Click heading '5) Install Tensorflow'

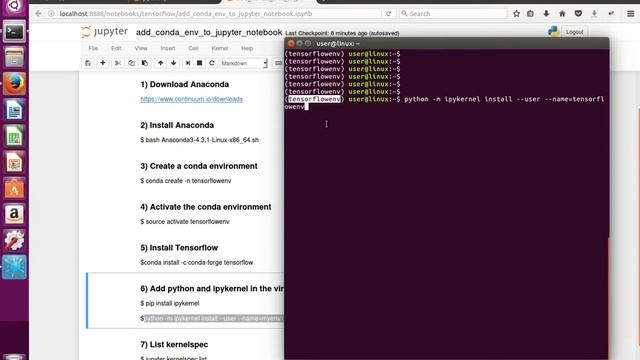179,248
